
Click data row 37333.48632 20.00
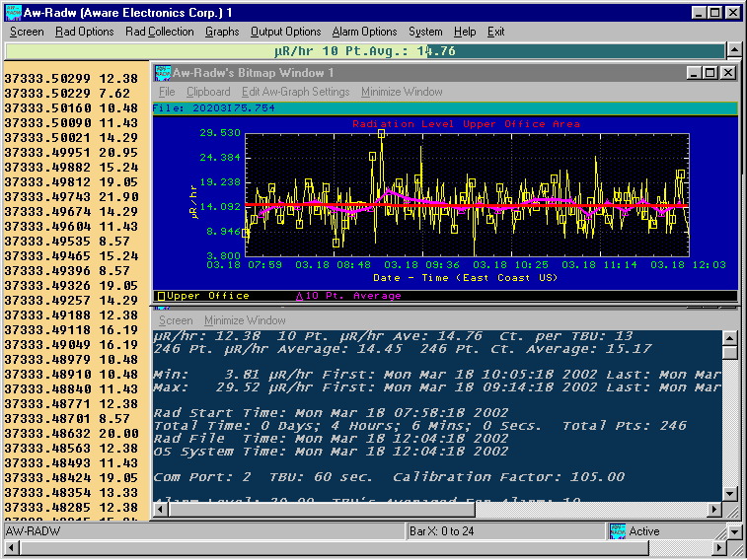point(71,434)
